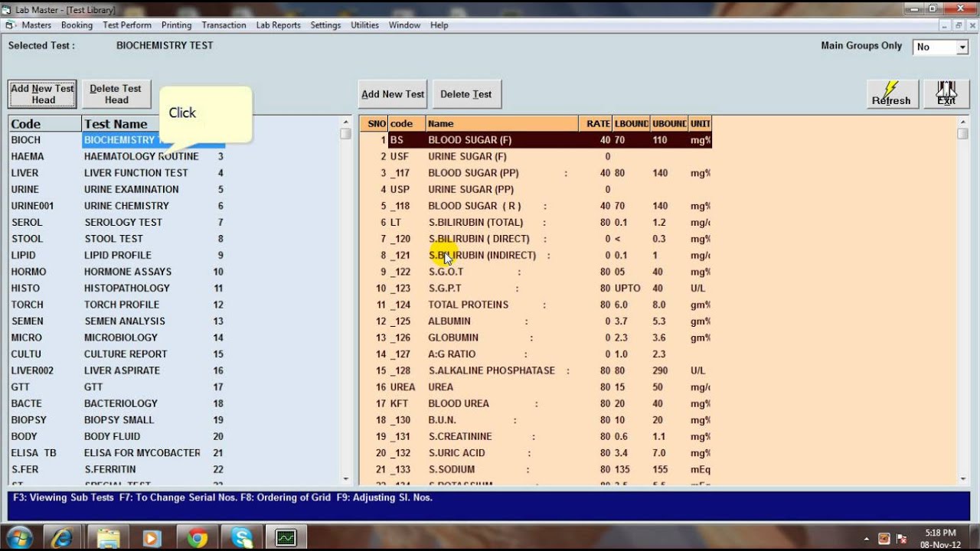Open Internet Explorer from the taskbar
This screenshot has height=551, width=980.
62,538
